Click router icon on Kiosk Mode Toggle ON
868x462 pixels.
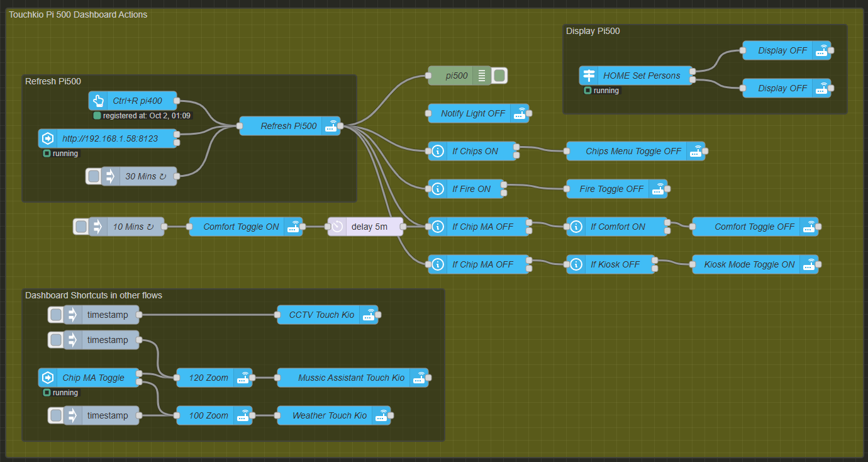coord(809,264)
